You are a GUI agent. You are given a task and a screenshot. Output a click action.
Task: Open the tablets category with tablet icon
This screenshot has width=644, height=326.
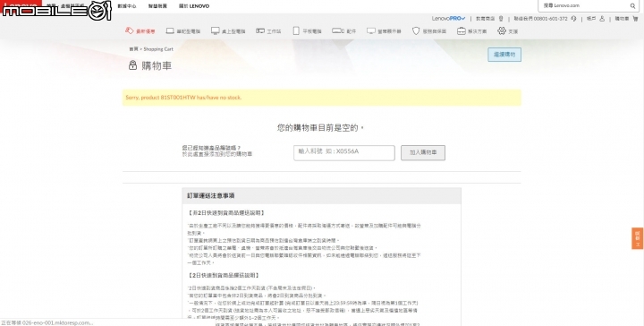point(296,30)
